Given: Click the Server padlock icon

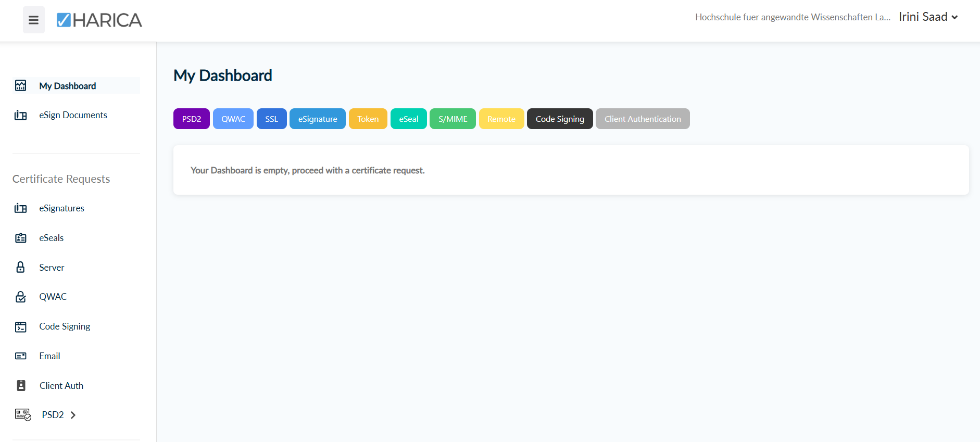Looking at the screenshot, I should click(21, 267).
